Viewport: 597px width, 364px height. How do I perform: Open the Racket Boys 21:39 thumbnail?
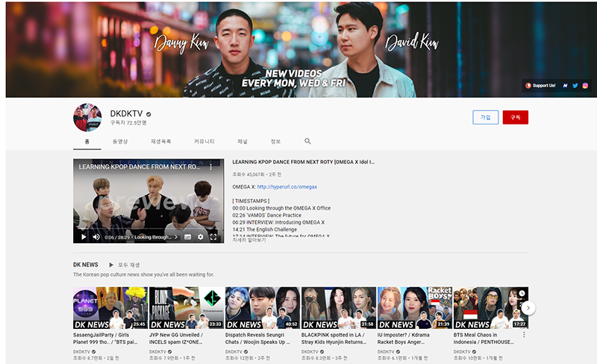pos(415,307)
